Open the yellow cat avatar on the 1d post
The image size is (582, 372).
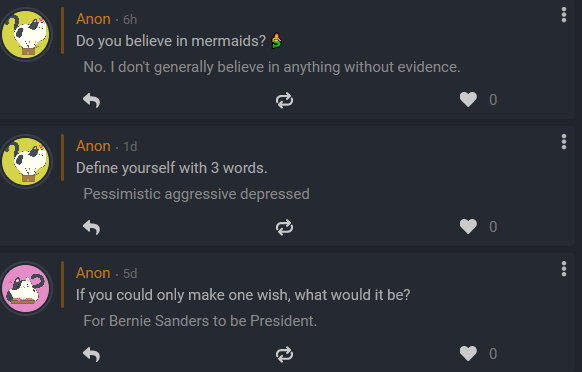26,161
